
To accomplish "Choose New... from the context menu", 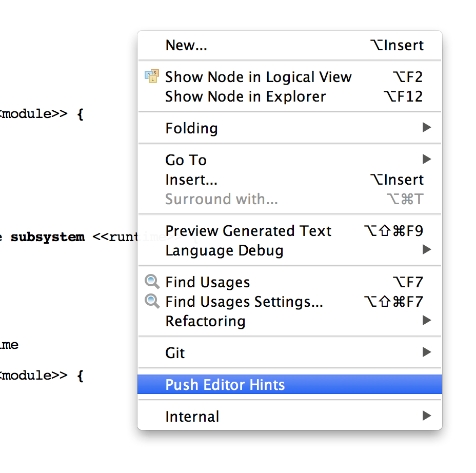I will click(x=186, y=45).
